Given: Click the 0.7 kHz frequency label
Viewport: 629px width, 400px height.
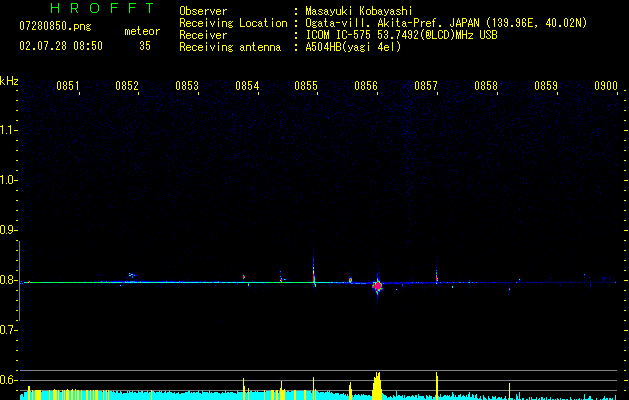Looking at the screenshot, I should [8, 330].
